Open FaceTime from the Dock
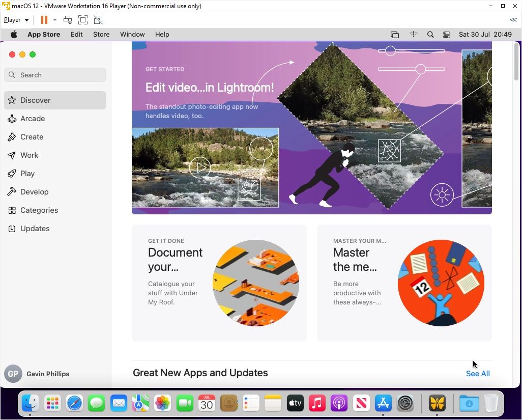Viewport: 522px width, 420px height. pyautogui.click(x=185, y=403)
